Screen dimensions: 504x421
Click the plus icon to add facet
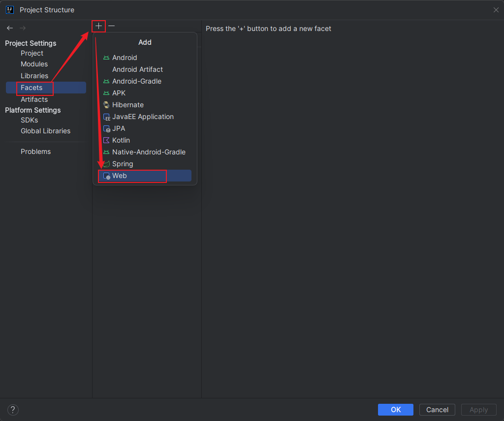98,26
